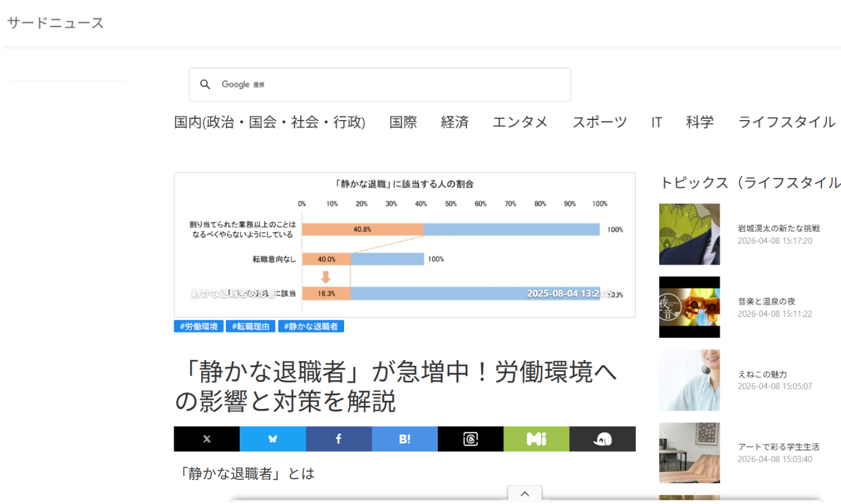Select the IT category
Image resolution: width=841 pixels, height=504 pixels.
click(656, 122)
